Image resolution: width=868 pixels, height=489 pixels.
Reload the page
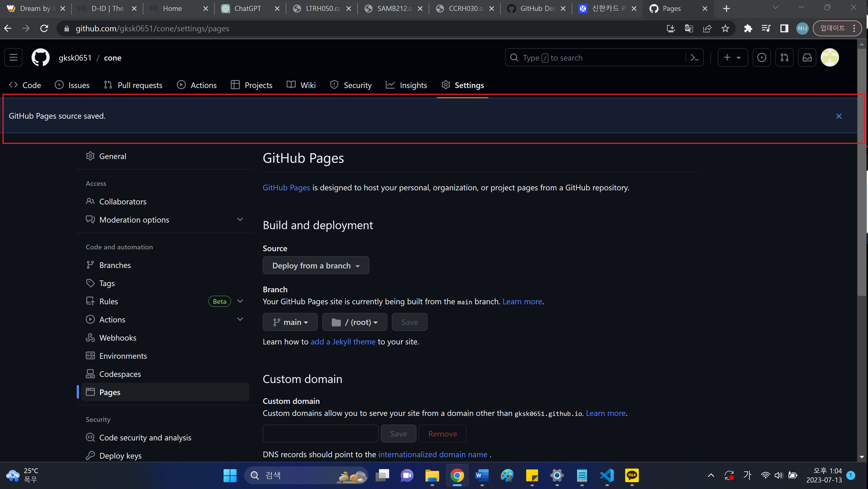(44, 29)
